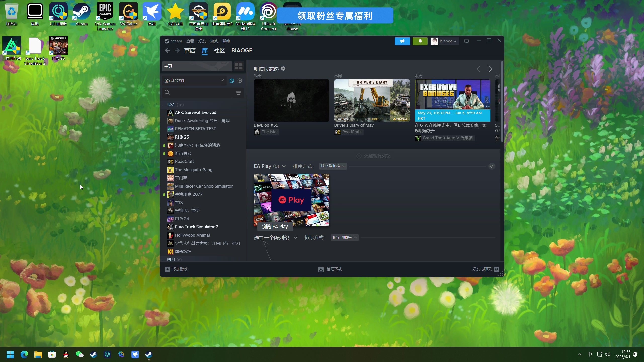Click the 添加游戏 plus icon
Screen dimensions: 644x362
click(168, 269)
